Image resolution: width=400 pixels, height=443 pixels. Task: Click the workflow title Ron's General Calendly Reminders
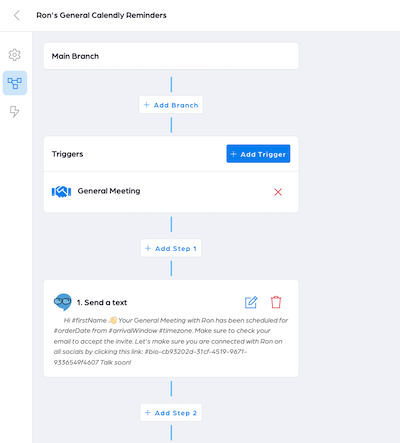pyautogui.click(x=101, y=15)
